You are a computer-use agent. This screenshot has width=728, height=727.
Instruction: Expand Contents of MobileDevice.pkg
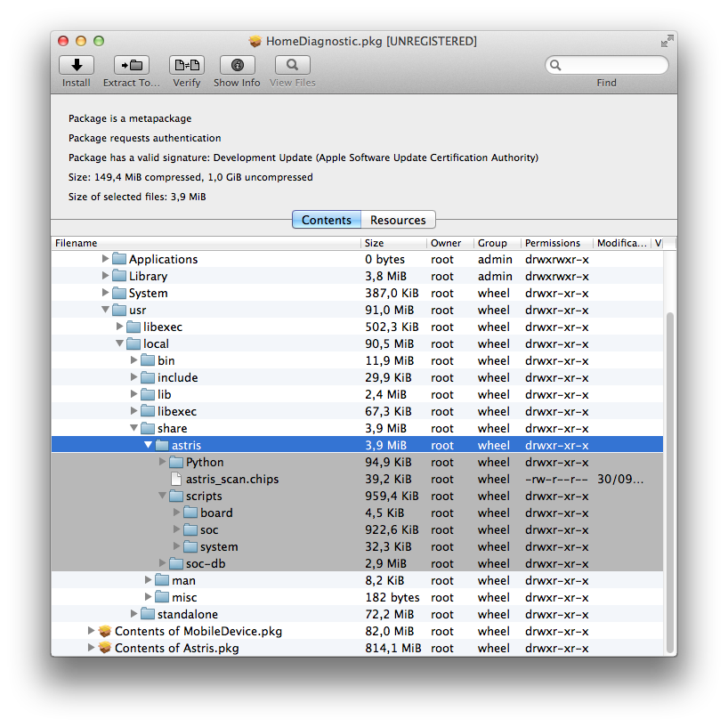click(91, 630)
